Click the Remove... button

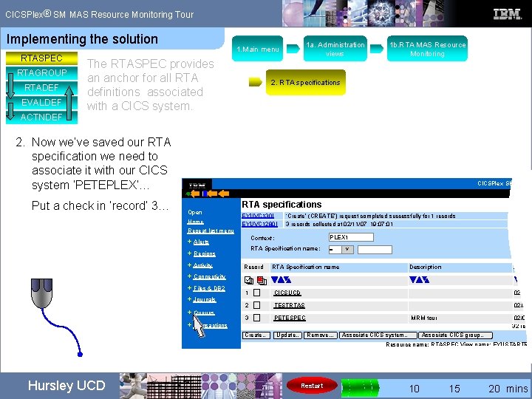[320, 335]
